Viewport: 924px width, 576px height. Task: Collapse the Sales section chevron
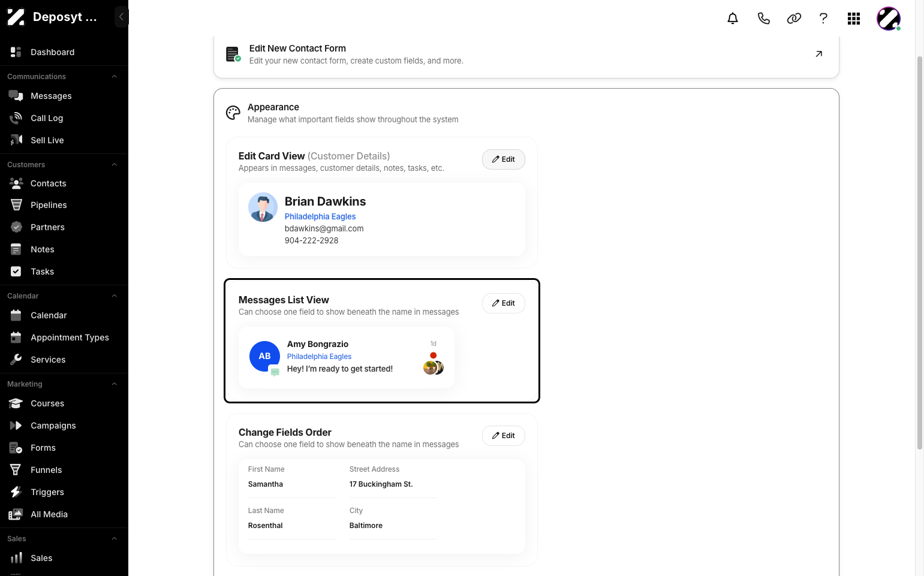[x=114, y=539]
